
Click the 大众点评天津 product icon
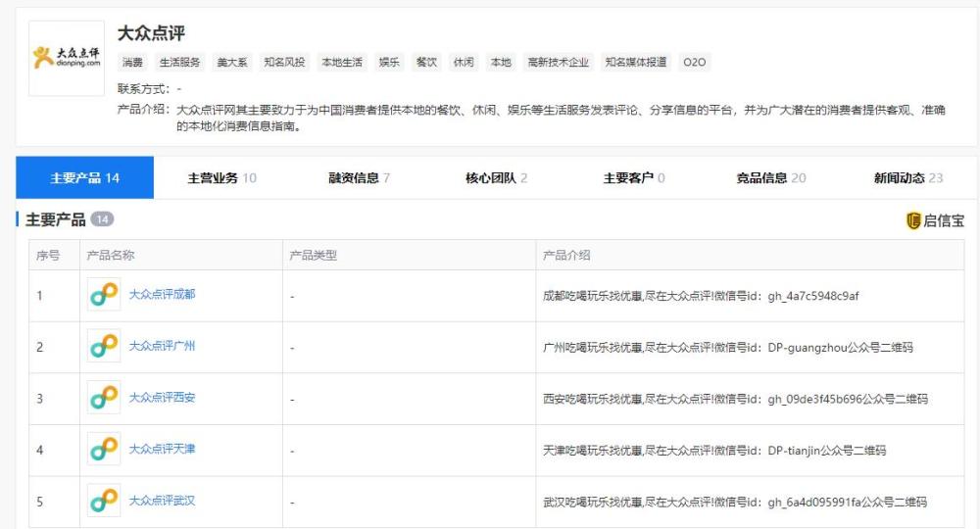coord(104,449)
